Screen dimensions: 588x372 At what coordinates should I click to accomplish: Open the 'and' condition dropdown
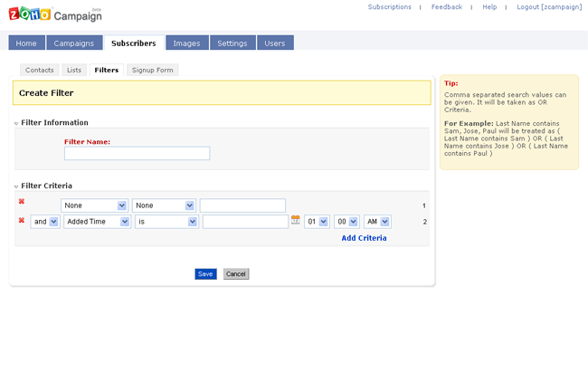pyautogui.click(x=44, y=222)
